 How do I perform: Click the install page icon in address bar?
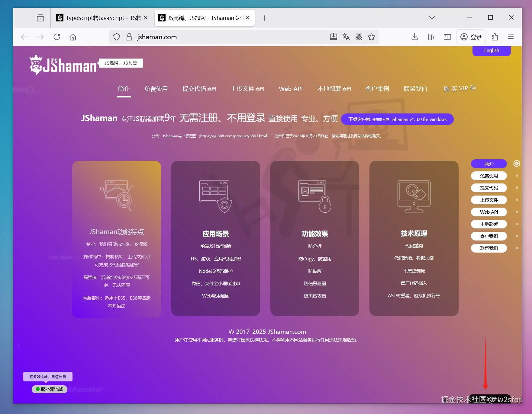pos(333,37)
